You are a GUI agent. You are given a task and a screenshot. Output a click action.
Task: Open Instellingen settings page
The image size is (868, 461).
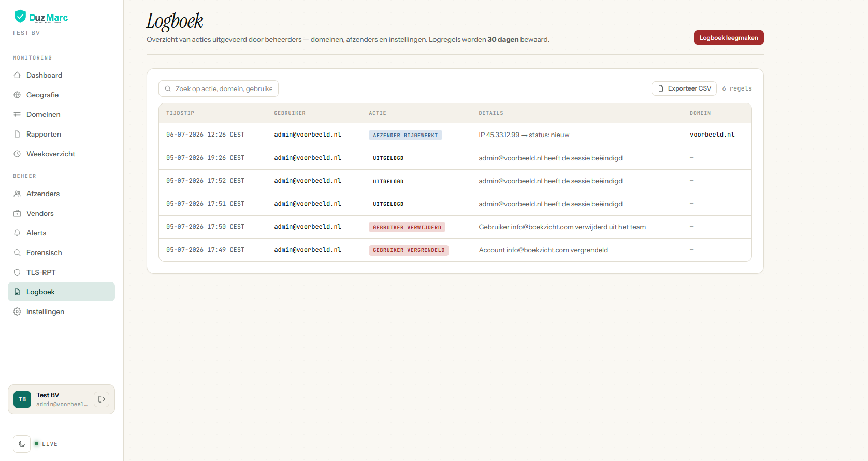point(61,311)
